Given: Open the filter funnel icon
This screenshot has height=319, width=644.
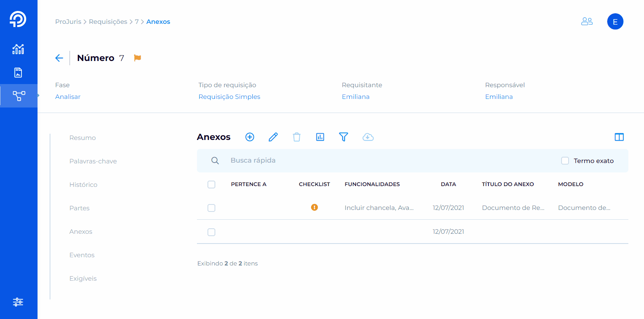Looking at the screenshot, I should coord(343,137).
